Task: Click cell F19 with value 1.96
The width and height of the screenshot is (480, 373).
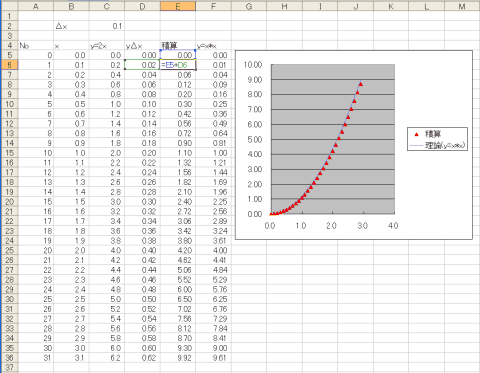Action: tap(213, 192)
